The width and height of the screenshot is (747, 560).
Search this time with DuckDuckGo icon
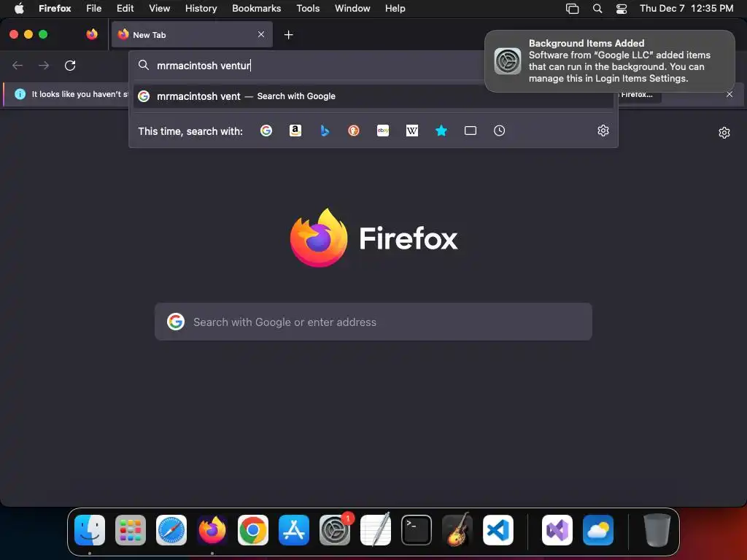354,131
